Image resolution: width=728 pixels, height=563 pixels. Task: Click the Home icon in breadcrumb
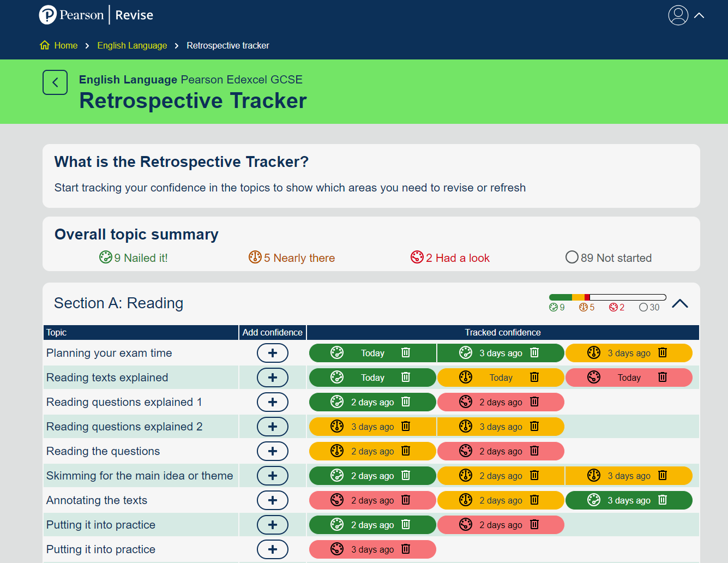tap(45, 45)
